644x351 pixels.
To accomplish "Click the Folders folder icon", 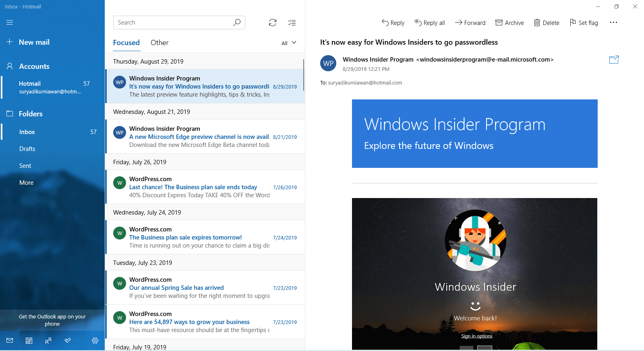I will pyautogui.click(x=10, y=114).
